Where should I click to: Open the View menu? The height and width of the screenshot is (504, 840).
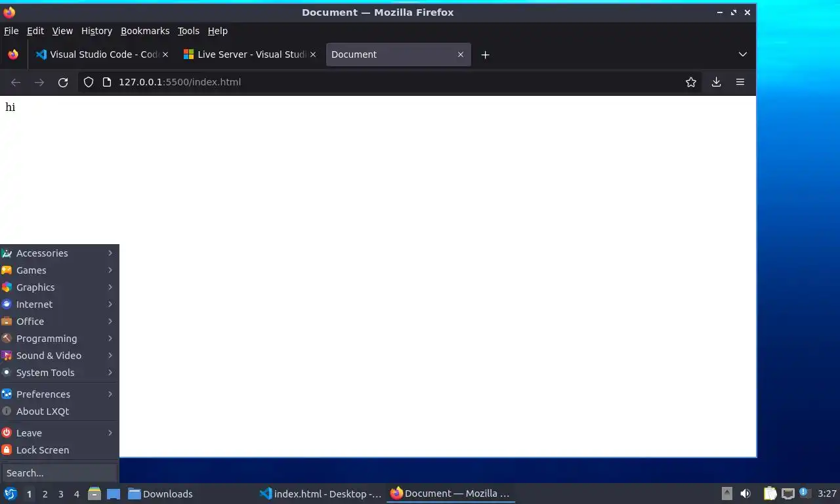coord(62,31)
